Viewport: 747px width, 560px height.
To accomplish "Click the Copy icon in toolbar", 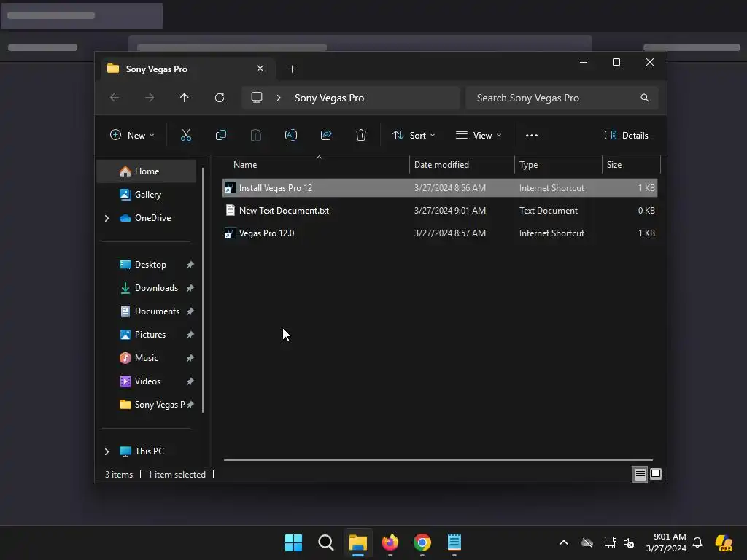I will click(220, 135).
